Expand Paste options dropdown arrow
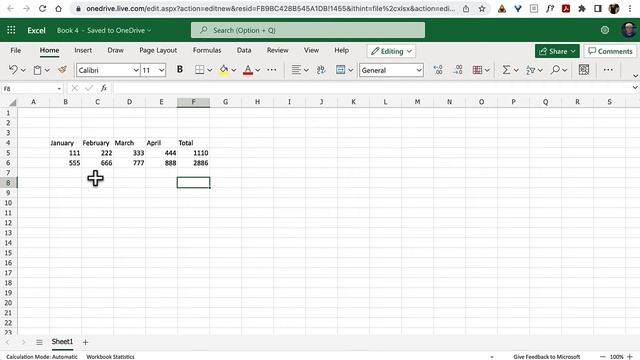The width and height of the screenshot is (640, 360). [47, 70]
